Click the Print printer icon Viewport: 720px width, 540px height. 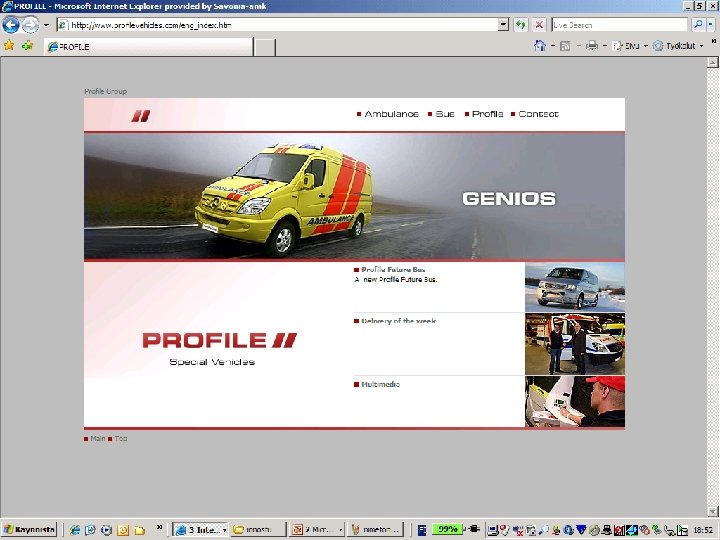click(592, 45)
